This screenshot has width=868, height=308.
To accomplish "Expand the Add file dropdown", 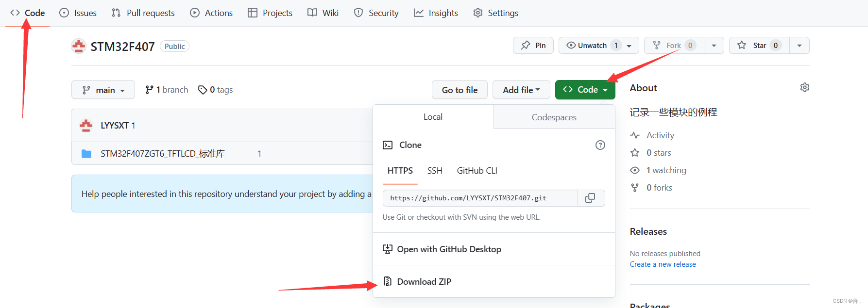I will [x=521, y=90].
